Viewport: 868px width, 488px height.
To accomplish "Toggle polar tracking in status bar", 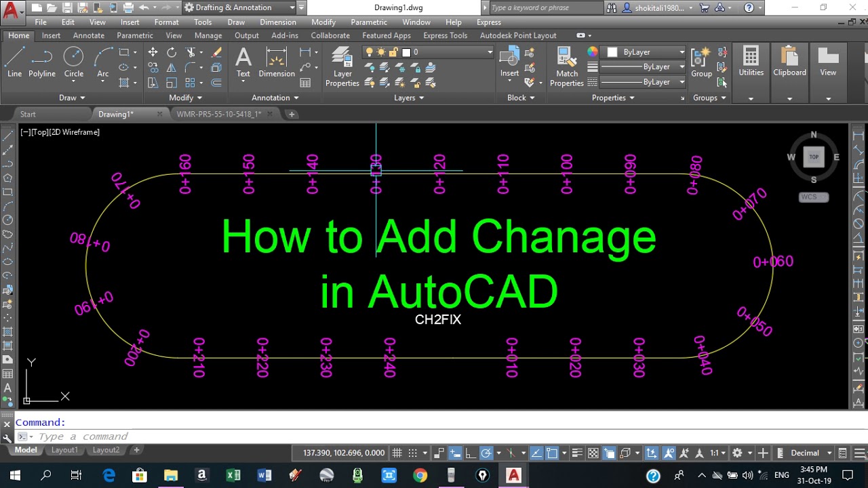I will click(486, 453).
